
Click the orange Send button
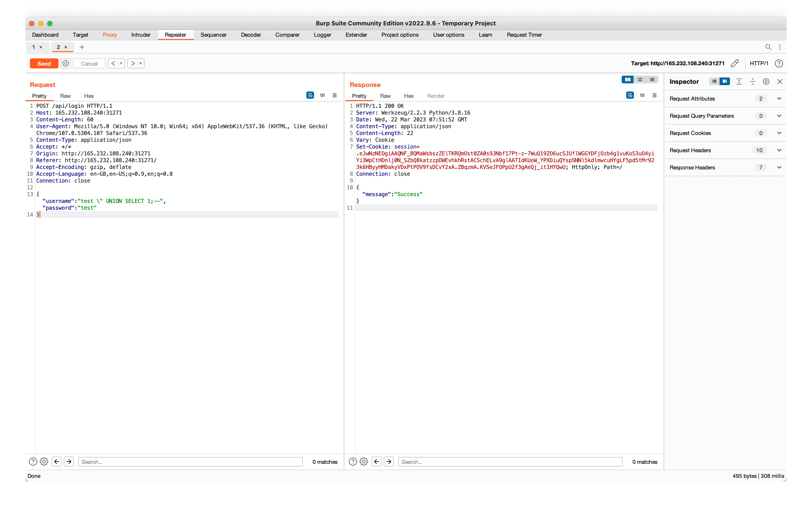pos(44,63)
